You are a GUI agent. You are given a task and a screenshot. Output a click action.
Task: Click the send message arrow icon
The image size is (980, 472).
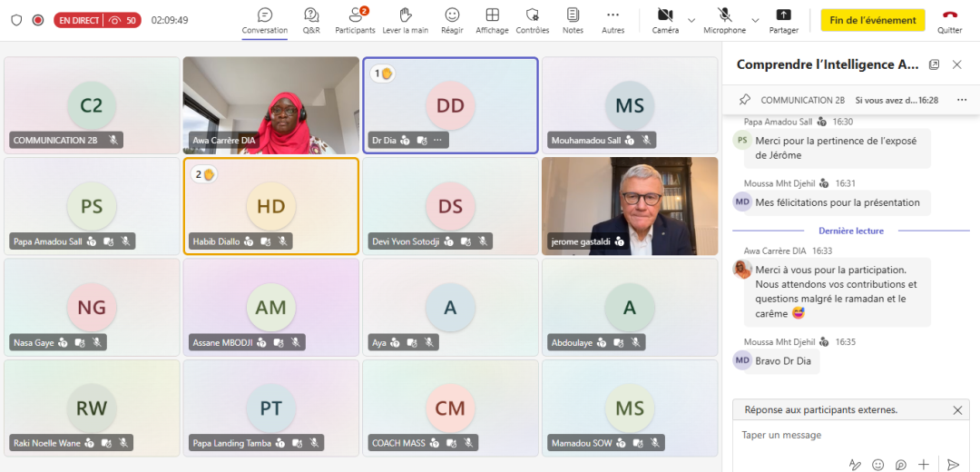tap(953, 464)
